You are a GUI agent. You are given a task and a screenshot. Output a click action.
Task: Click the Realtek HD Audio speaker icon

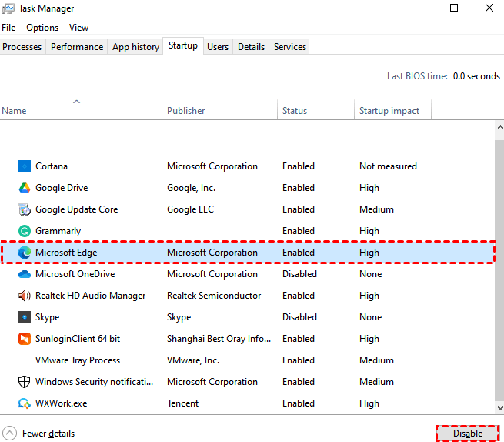click(24, 296)
